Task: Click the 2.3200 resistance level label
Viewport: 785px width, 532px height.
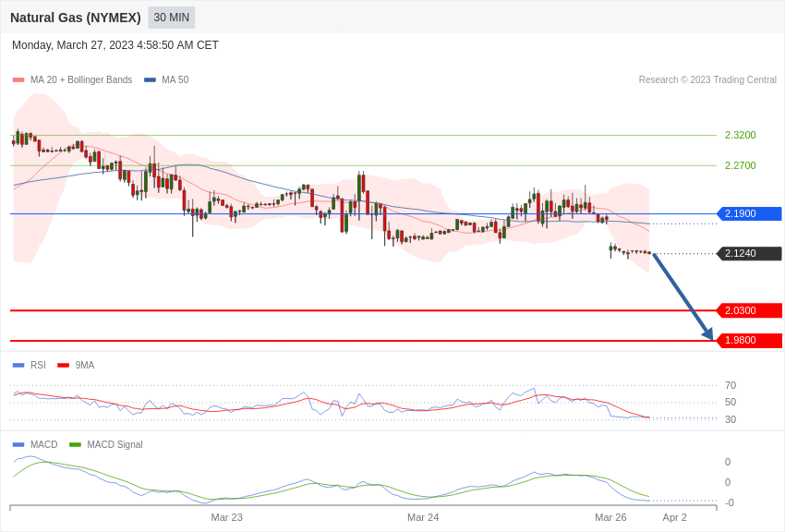Action: (740, 135)
